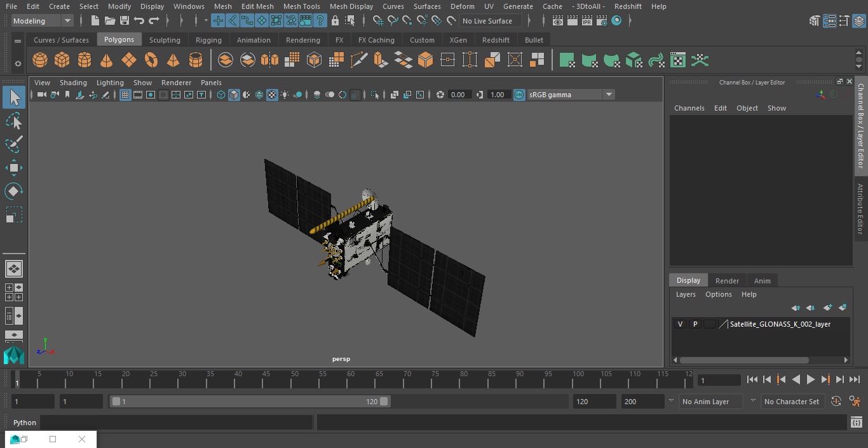Click the Layer Editor horizontal scrollbar
The height and width of the screenshot is (448, 868).
(x=744, y=360)
